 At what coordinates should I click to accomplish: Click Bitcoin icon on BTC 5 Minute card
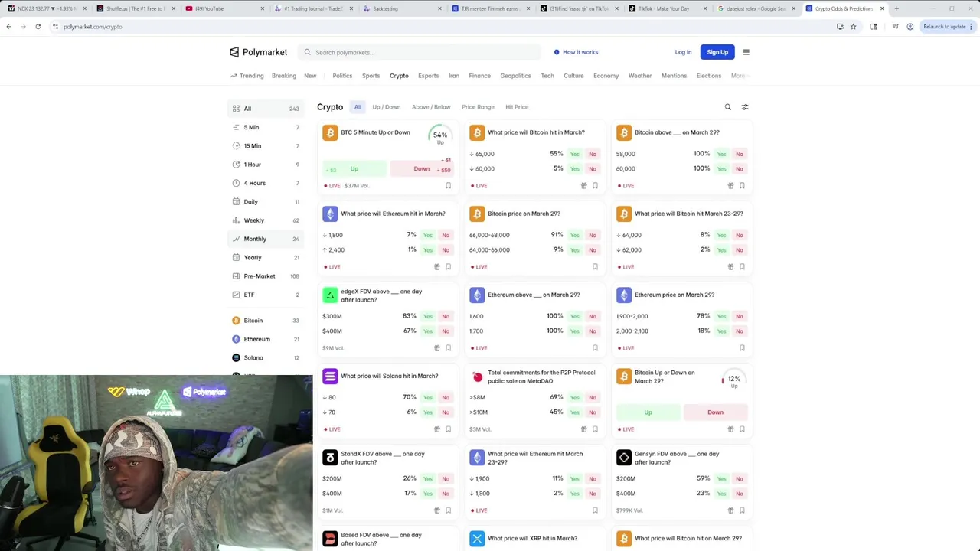click(x=330, y=133)
